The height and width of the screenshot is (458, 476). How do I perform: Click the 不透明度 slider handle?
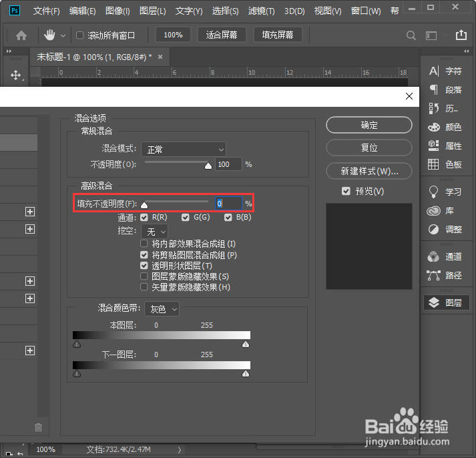pos(208,166)
